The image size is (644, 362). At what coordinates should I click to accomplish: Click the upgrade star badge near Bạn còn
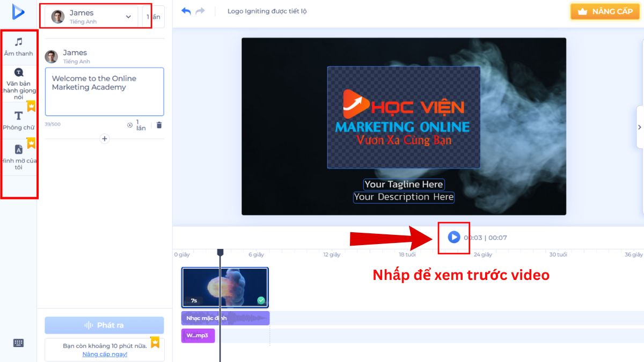[x=155, y=342]
